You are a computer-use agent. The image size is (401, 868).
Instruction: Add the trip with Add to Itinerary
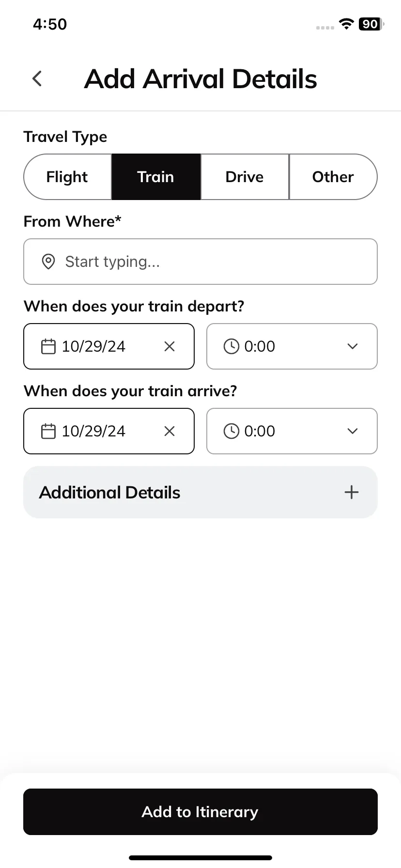(200, 812)
